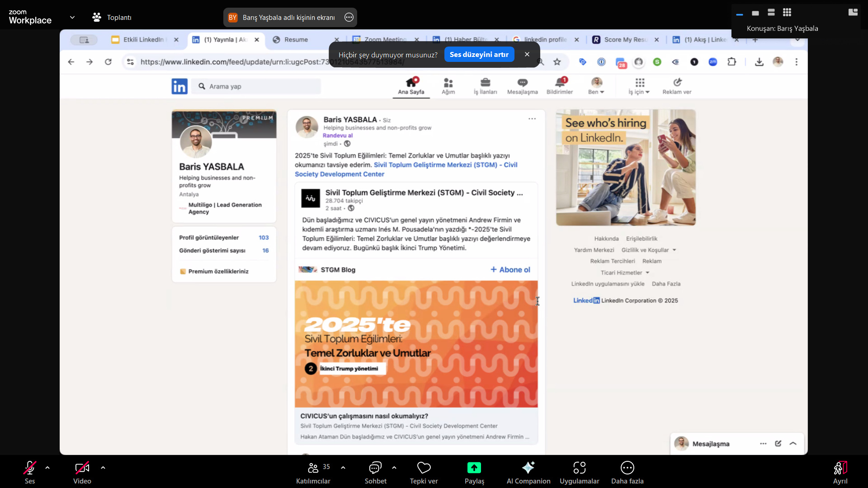Click Abone ol subscribe button

coord(510,270)
